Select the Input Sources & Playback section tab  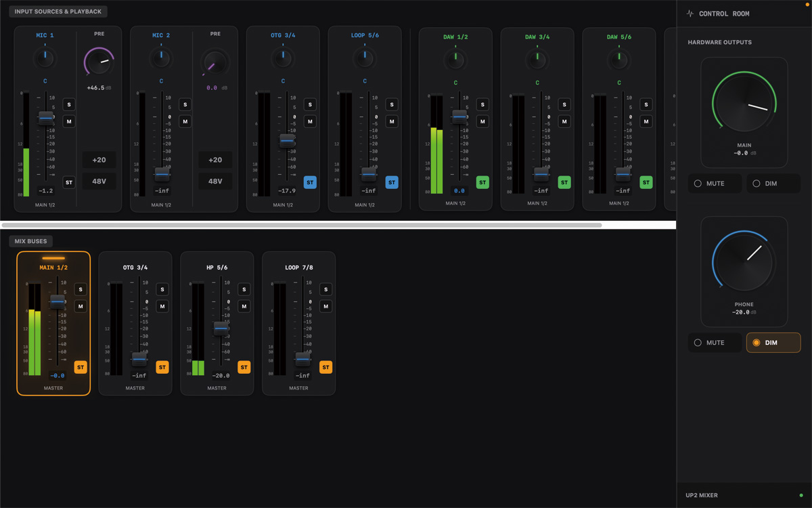coord(58,12)
